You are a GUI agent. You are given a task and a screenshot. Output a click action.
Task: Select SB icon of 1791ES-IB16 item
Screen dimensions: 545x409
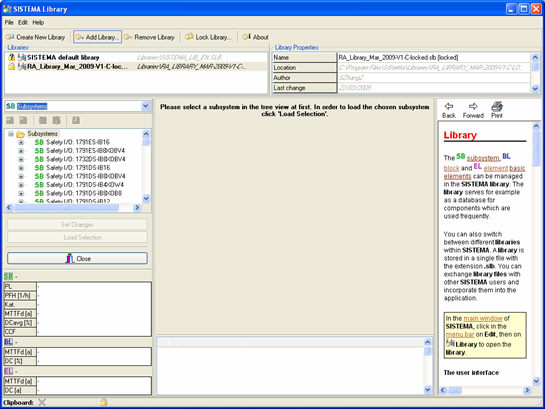39,142
